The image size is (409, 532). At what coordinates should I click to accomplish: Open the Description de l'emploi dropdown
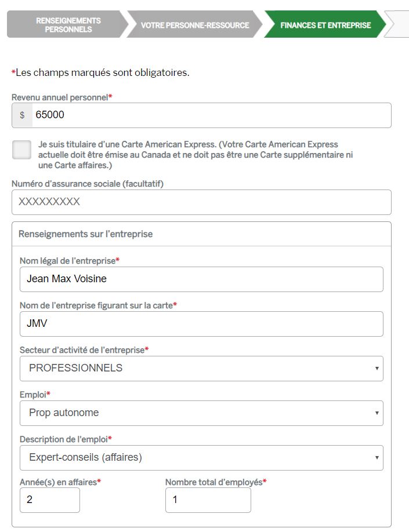click(x=201, y=458)
